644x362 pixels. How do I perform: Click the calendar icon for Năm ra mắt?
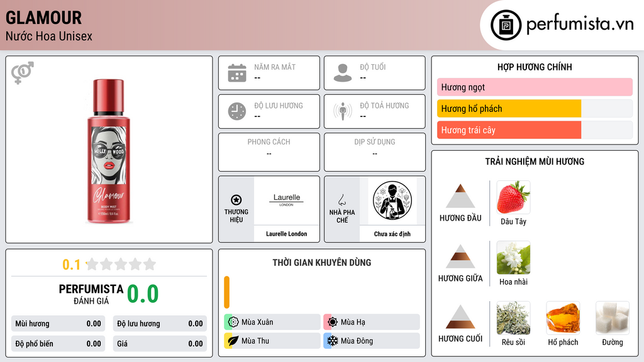(237, 73)
